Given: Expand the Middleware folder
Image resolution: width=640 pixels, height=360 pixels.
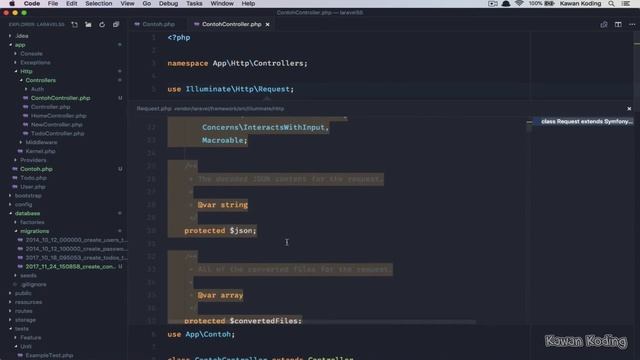Looking at the screenshot, I should pyautogui.click(x=41, y=142).
